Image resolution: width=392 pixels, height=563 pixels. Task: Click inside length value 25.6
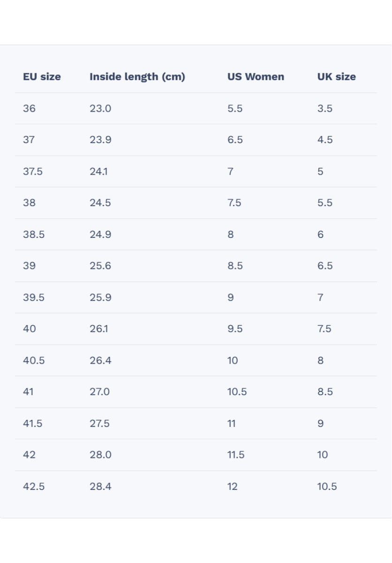click(100, 266)
